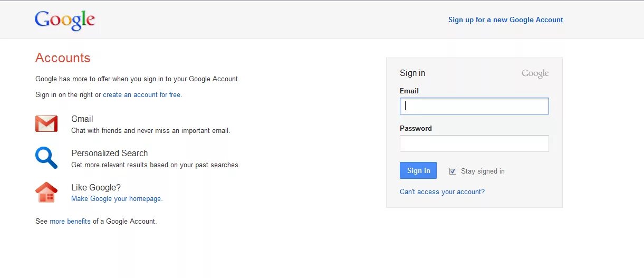Click the gray Google logo in sign-in box
Image resolution: width=644 pixels, height=278 pixels.
click(535, 73)
